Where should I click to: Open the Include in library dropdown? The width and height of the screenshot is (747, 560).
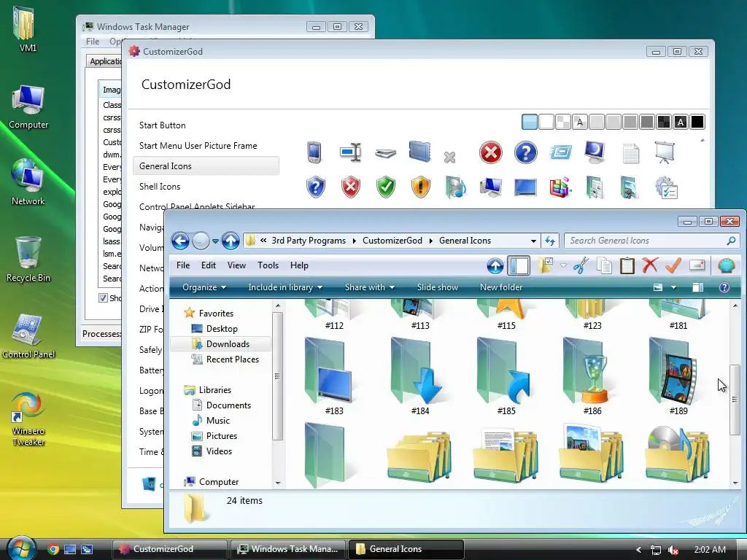(x=285, y=287)
